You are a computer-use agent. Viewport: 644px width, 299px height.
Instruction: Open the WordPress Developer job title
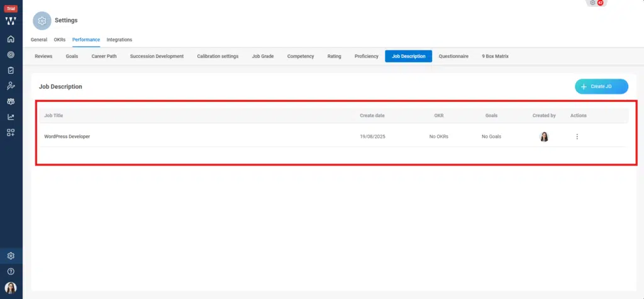(x=67, y=137)
